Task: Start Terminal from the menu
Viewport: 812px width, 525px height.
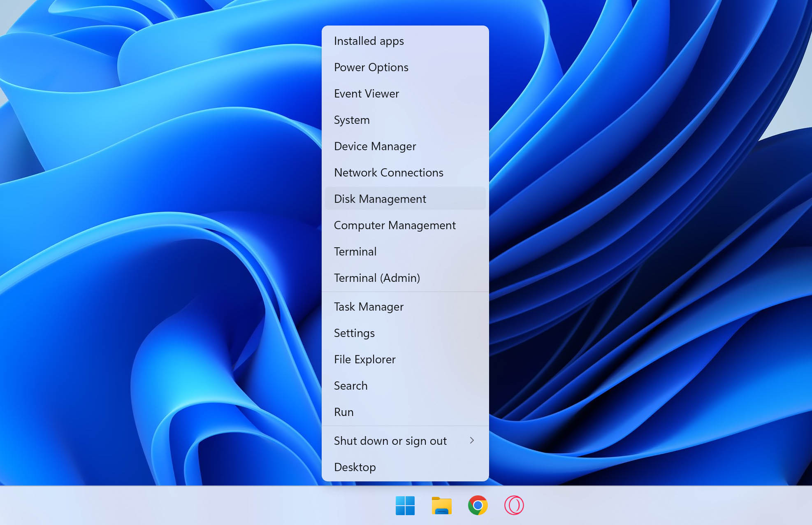Action: [355, 252]
